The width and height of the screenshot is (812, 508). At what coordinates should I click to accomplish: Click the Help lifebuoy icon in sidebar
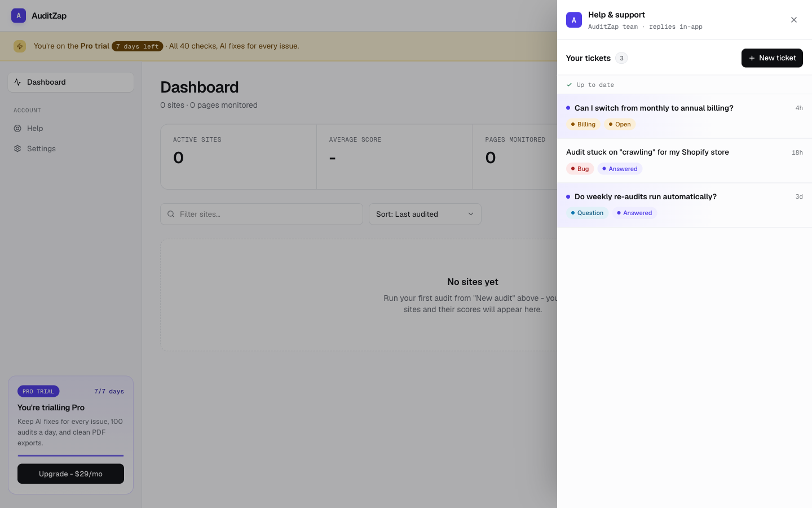tap(17, 128)
